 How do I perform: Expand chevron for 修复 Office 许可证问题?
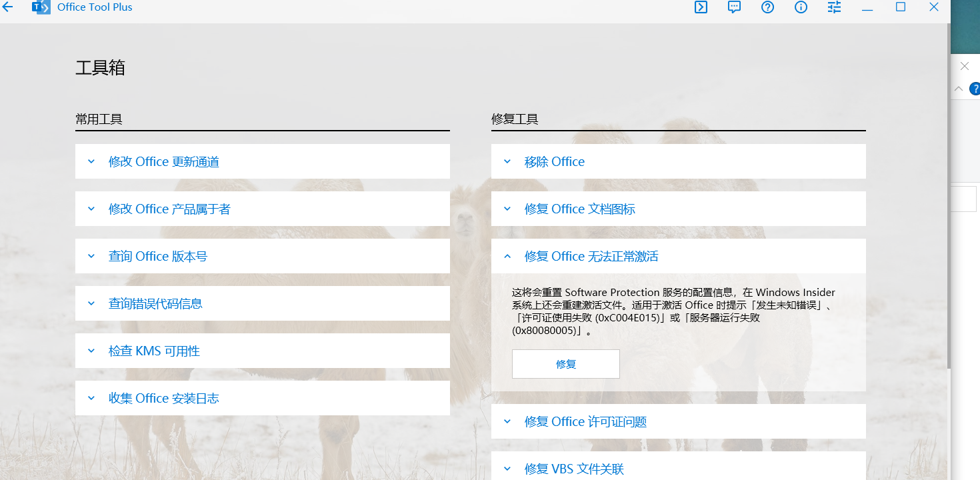pyautogui.click(x=507, y=421)
